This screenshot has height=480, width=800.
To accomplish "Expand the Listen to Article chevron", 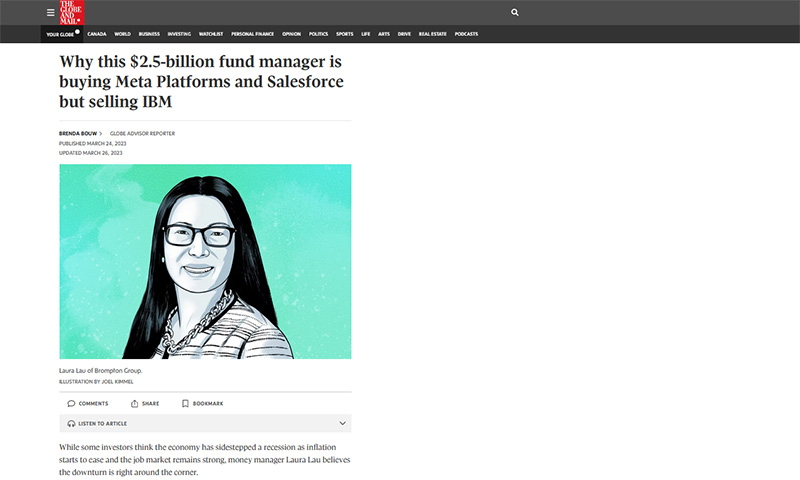I will click(x=342, y=423).
